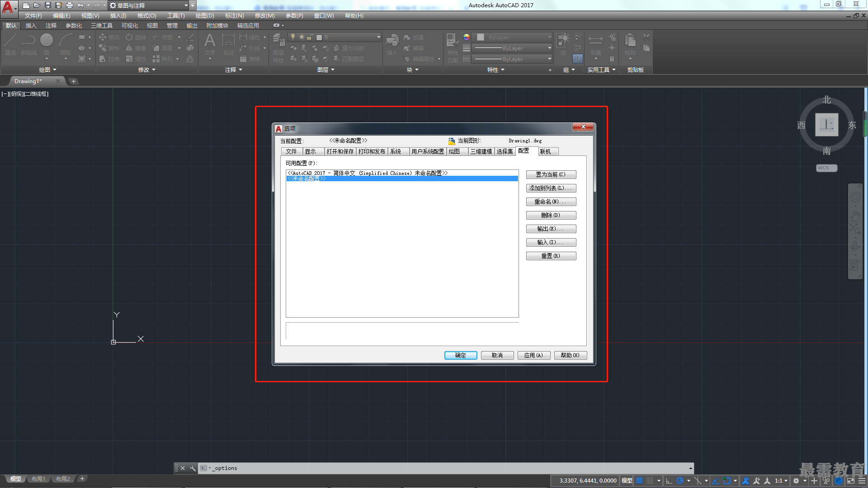Click the object color wheel swatch in Properties panel

pos(467,37)
